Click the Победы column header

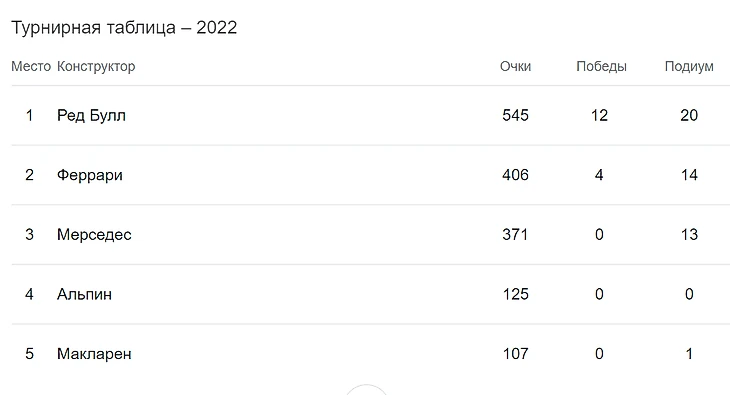pos(601,66)
